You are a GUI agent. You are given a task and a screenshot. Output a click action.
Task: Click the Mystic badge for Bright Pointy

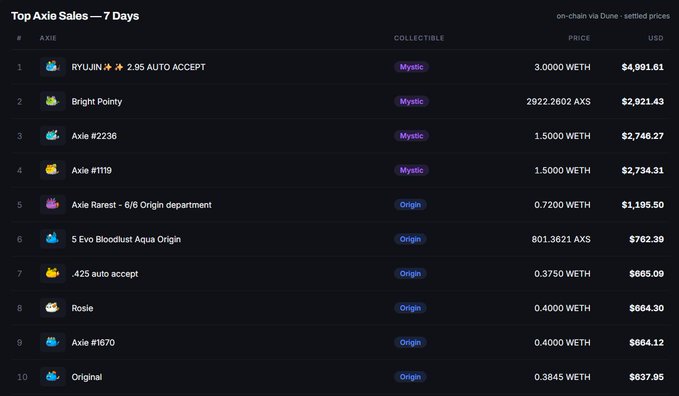coord(411,101)
